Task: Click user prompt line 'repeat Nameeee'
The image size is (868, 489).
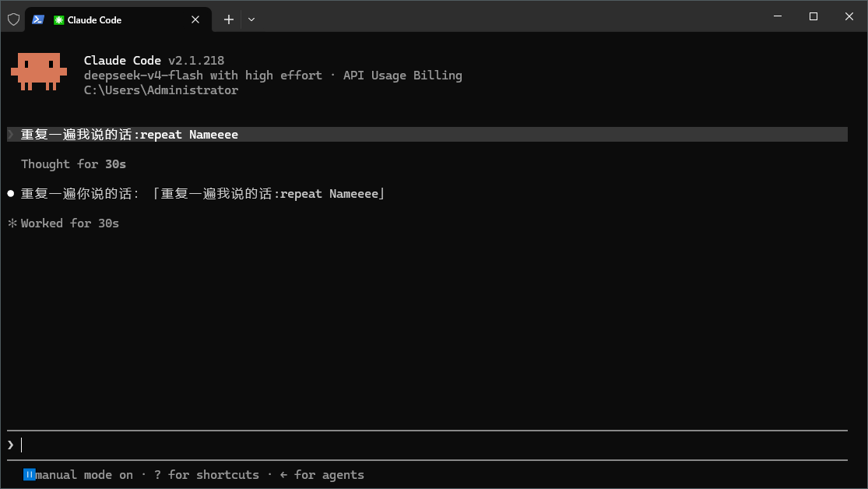Action: tap(427, 135)
